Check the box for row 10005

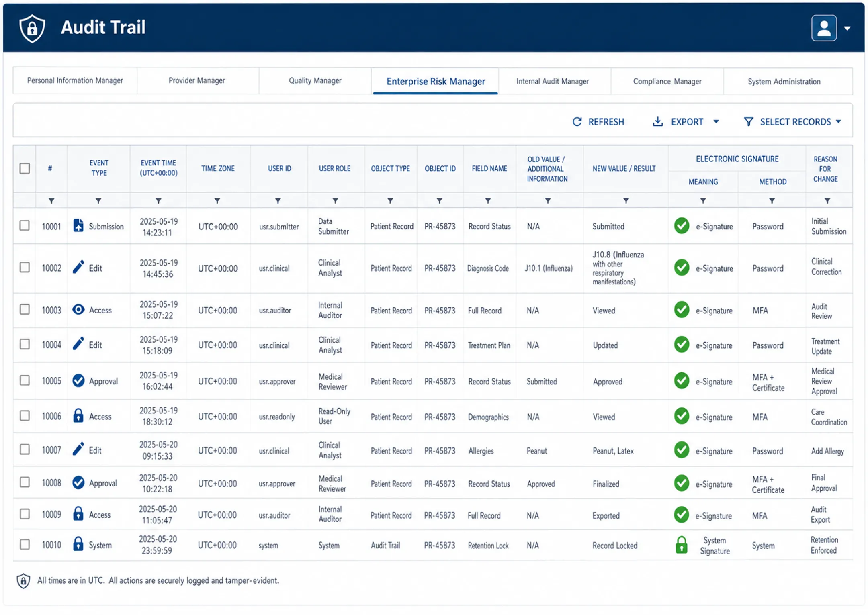[x=25, y=380]
